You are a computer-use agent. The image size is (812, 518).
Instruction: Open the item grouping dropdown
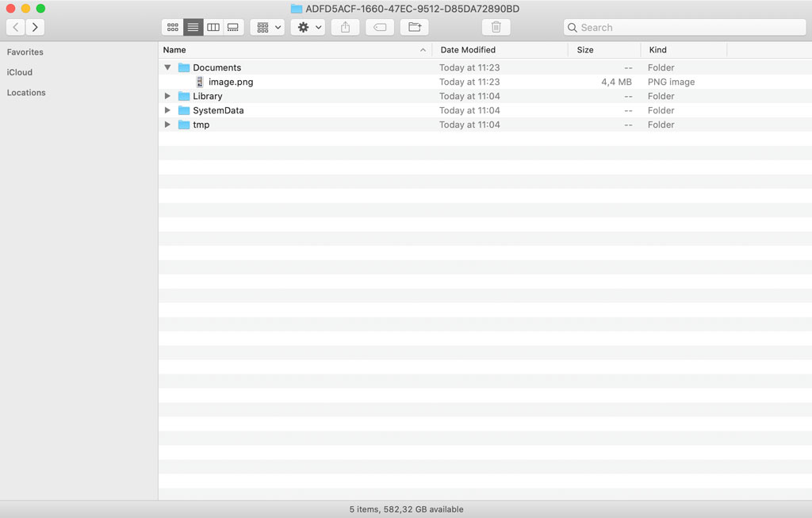pyautogui.click(x=267, y=26)
